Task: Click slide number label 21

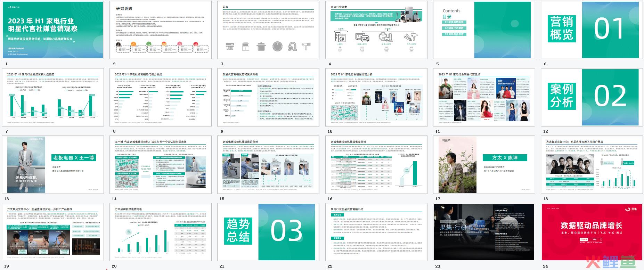Action: (222, 266)
